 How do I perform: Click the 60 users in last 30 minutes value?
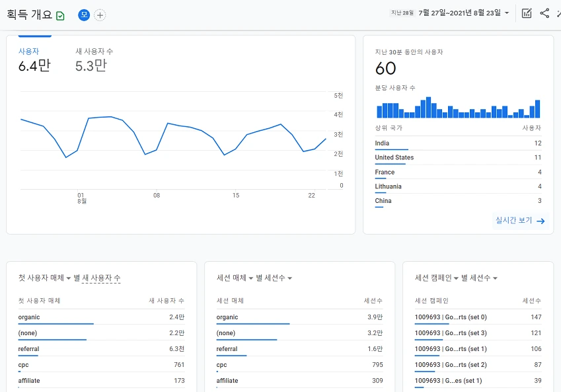(386, 68)
